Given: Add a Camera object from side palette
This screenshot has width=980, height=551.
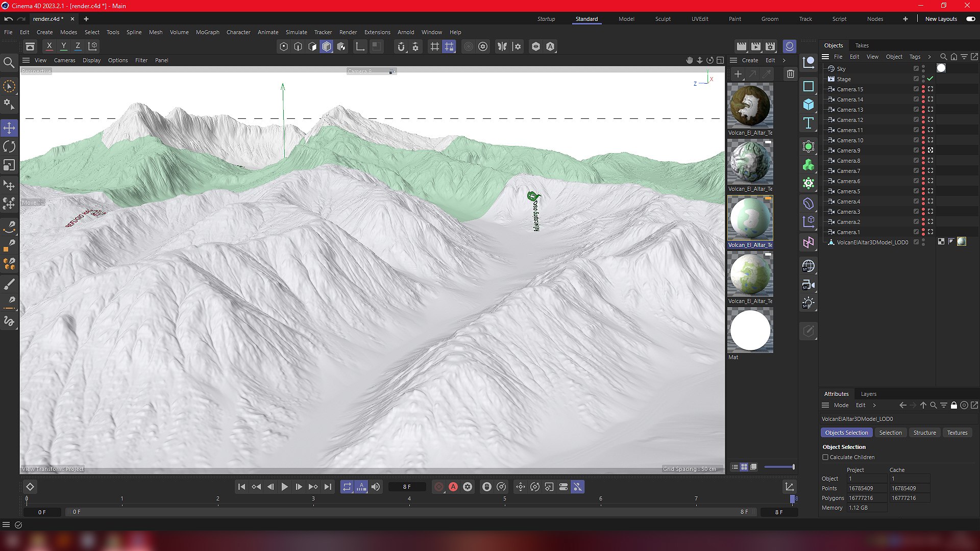Looking at the screenshot, I should (x=808, y=285).
